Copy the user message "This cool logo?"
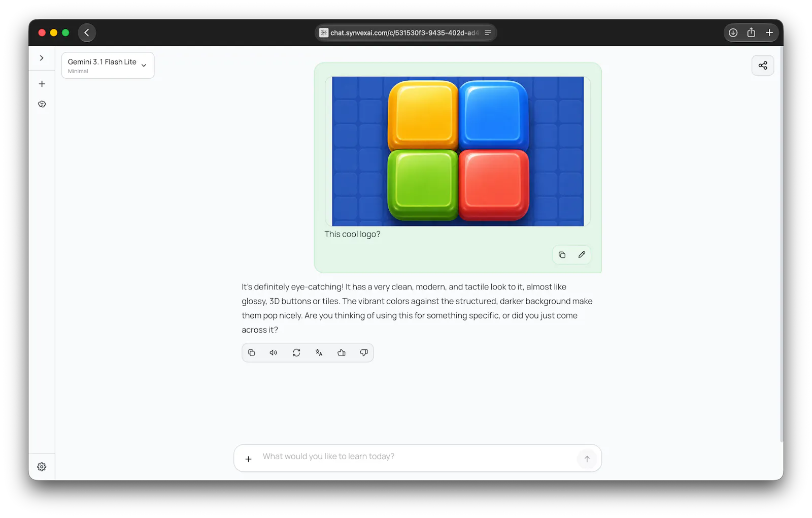 tap(562, 255)
